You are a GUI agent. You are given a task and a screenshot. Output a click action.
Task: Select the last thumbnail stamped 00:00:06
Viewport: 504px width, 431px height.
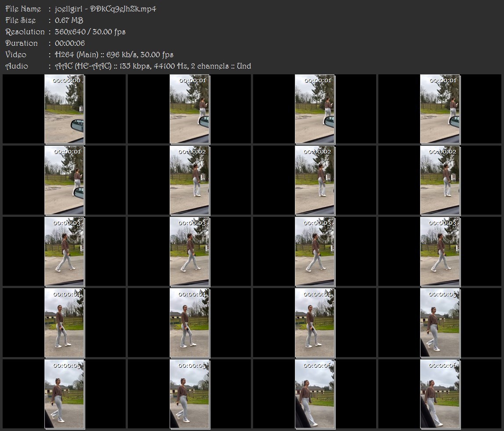[440, 394]
